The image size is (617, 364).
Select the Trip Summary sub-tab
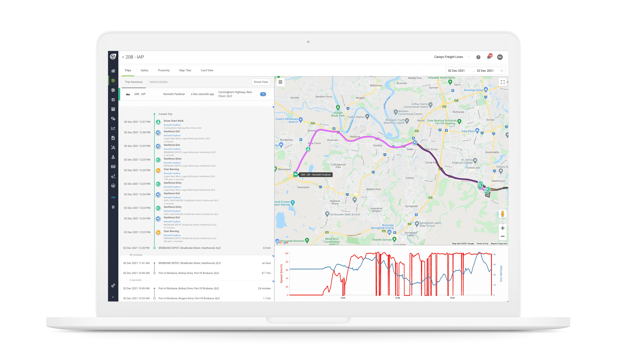(x=133, y=82)
